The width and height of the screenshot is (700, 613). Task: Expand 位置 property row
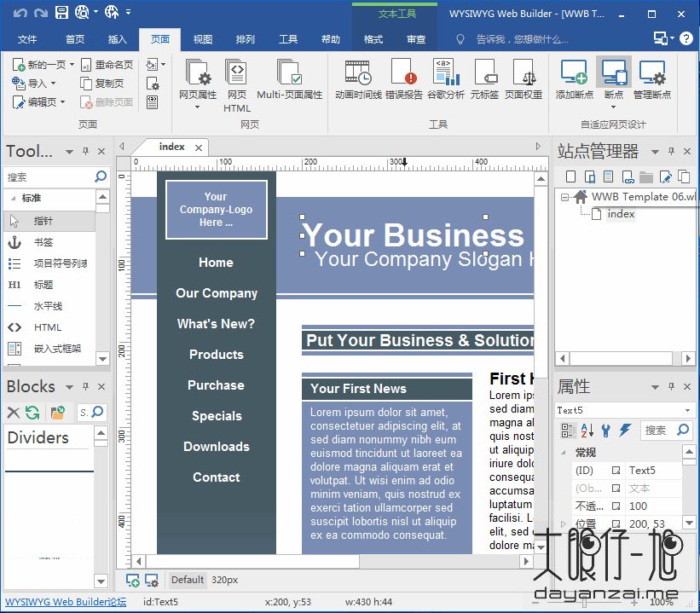[x=564, y=523]
